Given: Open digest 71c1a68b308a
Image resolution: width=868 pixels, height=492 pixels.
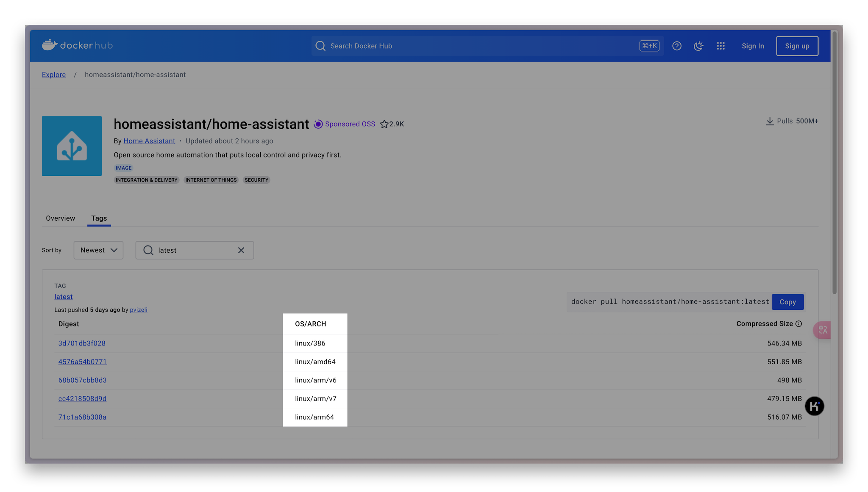Looking at the screenshot, I should [x=82, y=417].
